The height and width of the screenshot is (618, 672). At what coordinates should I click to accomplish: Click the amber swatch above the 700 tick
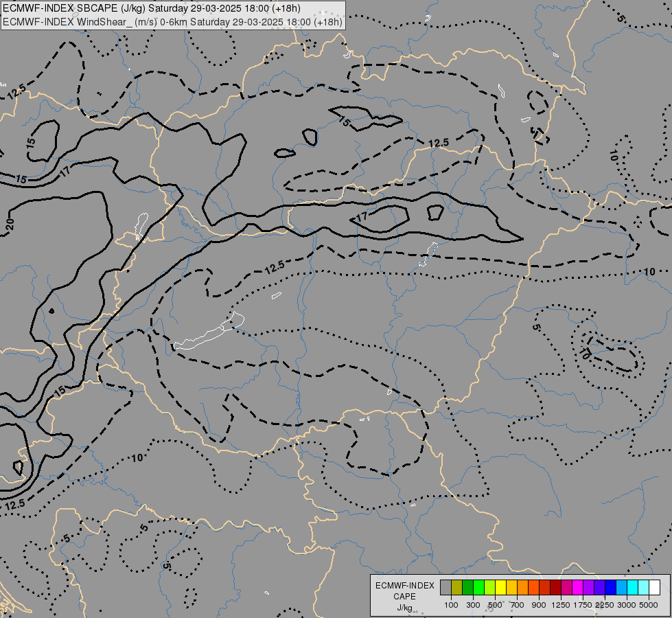[x=511, y=587]
